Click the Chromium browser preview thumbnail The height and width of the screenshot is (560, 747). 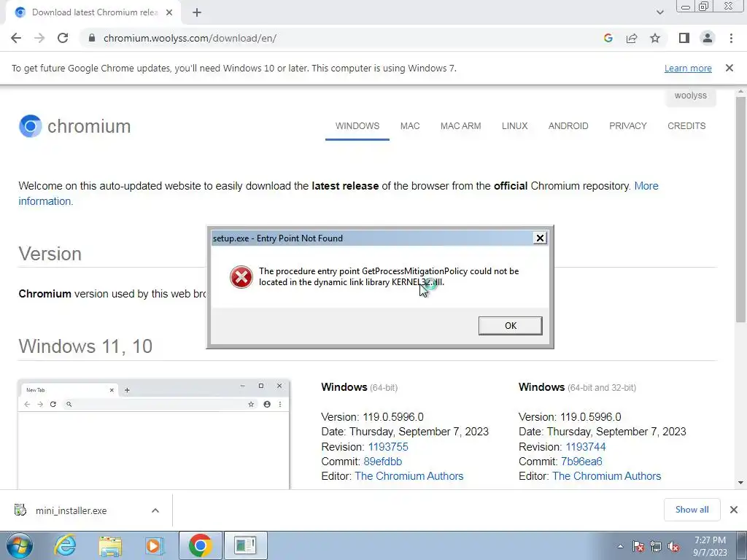(153, 435)
